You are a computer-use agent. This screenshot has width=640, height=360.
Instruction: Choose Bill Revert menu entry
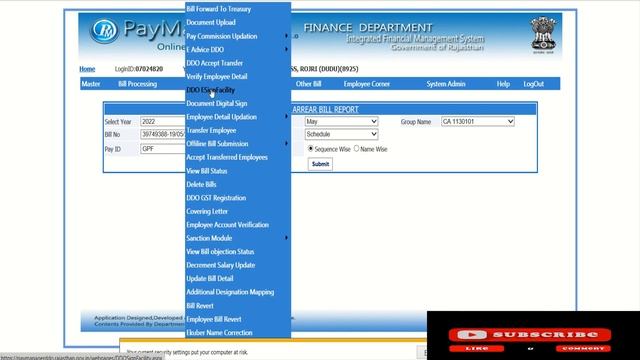(x=200, y=306)
